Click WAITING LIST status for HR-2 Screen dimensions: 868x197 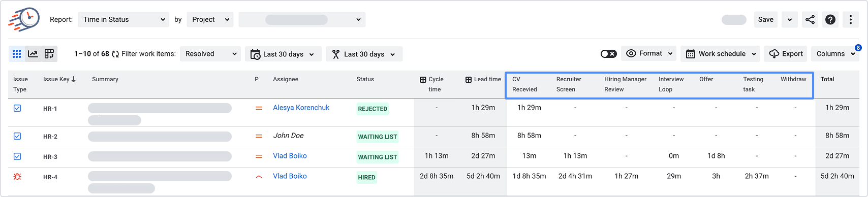[378, 137]
